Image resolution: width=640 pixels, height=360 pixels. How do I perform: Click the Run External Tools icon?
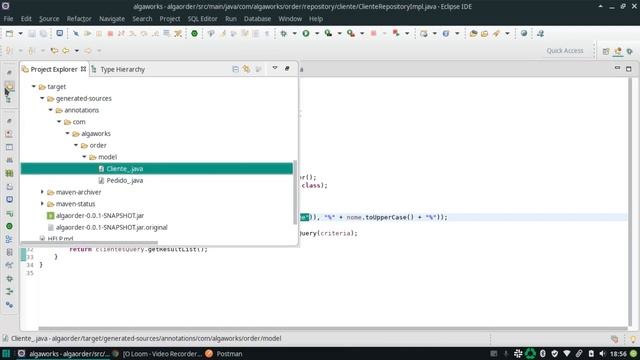click(351, 33)
